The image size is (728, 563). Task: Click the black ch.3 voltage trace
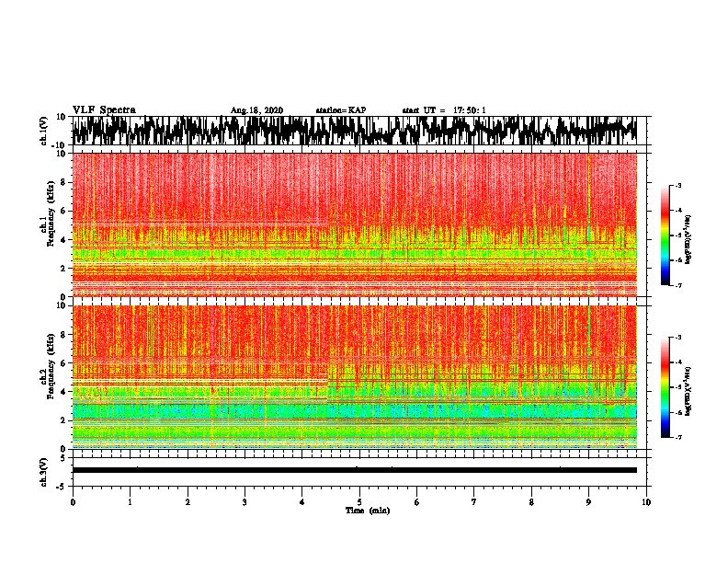354,470
